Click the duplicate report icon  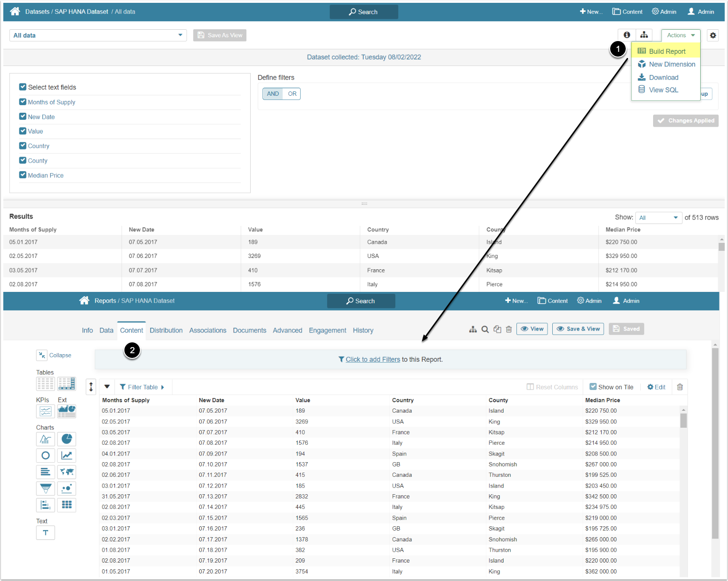tap(497, 329)
